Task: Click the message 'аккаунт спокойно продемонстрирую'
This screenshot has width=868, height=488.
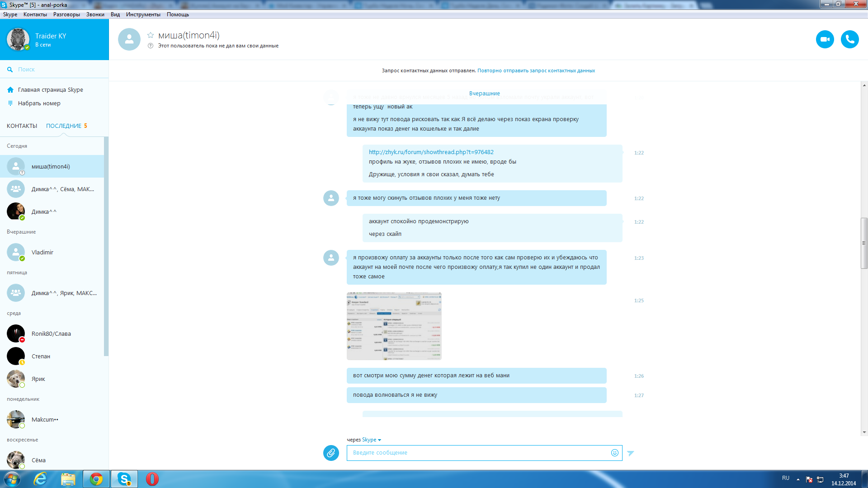Action: click(x=419, y=221)
